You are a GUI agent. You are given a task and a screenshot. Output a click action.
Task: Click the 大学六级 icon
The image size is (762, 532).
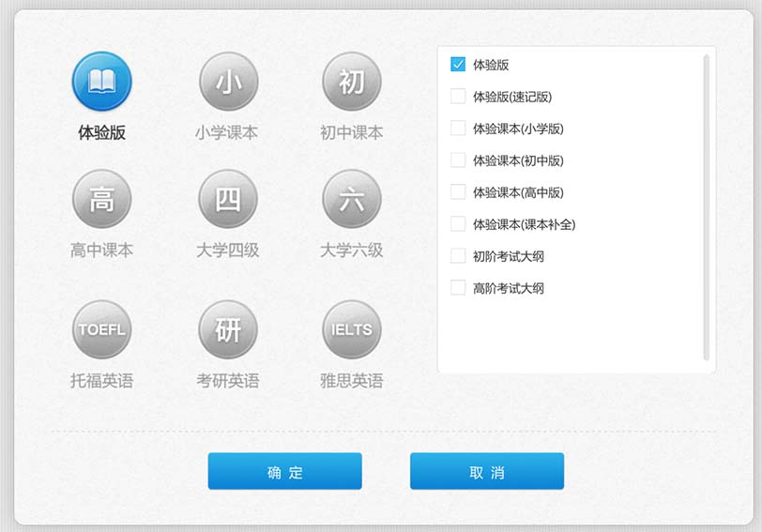click(352, 199)
